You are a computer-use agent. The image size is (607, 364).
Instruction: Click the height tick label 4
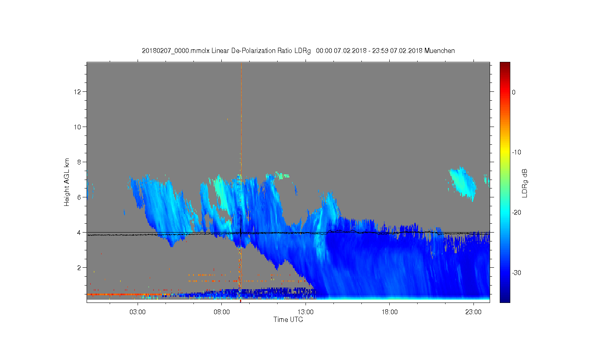pyautogui.click(x=79, y=233)
